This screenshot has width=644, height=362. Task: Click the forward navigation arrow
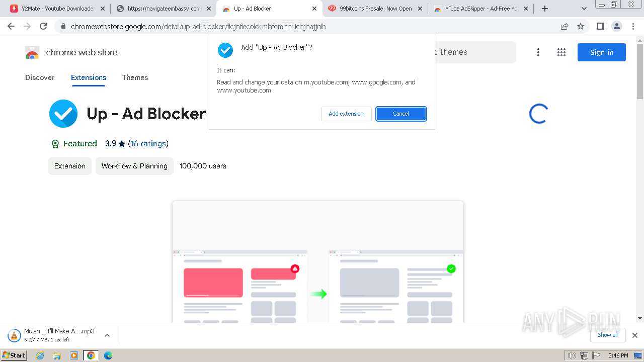click(27, 26)
